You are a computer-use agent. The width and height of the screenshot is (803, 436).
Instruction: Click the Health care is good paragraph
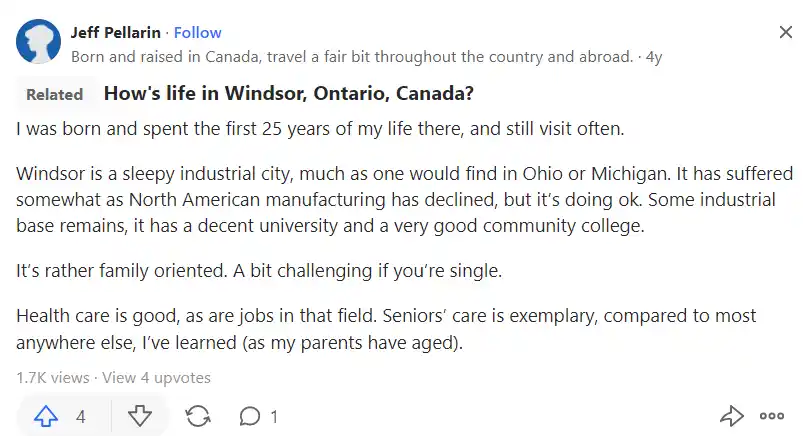pos(386,329)
